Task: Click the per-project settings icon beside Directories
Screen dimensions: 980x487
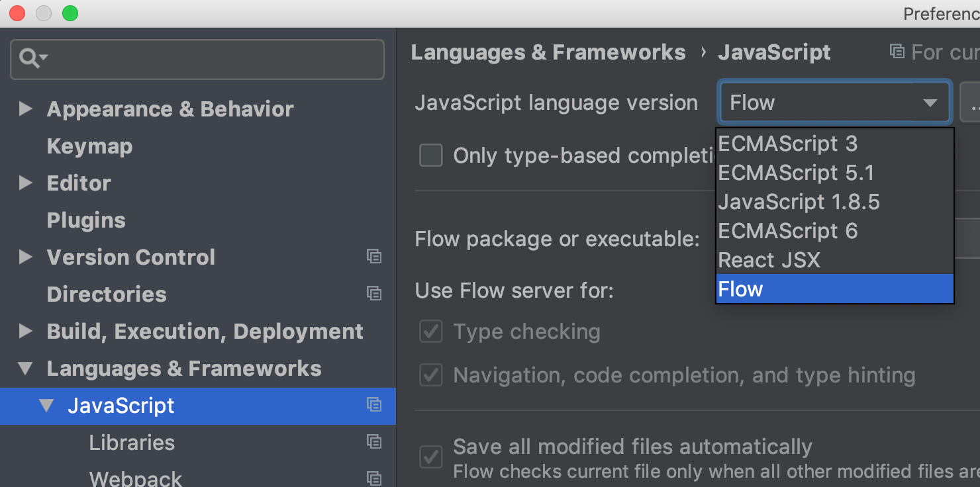Action: (x=374, y=293)
